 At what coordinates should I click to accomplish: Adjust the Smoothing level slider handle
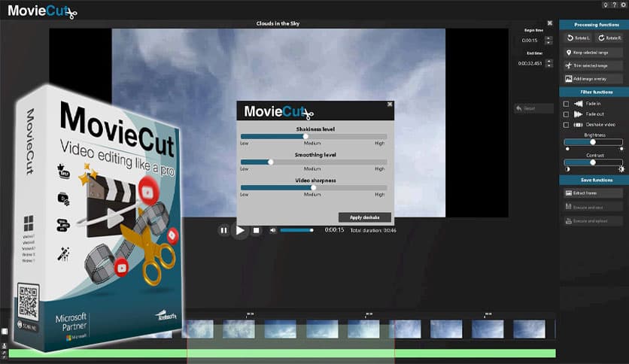coord(271,162)
